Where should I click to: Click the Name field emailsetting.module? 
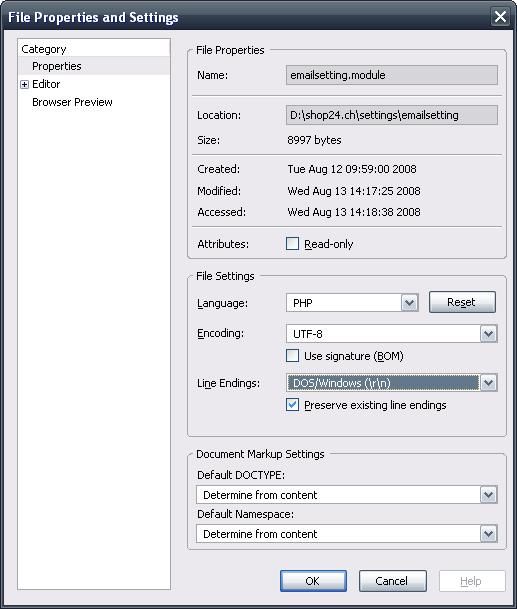click(392, 75)
